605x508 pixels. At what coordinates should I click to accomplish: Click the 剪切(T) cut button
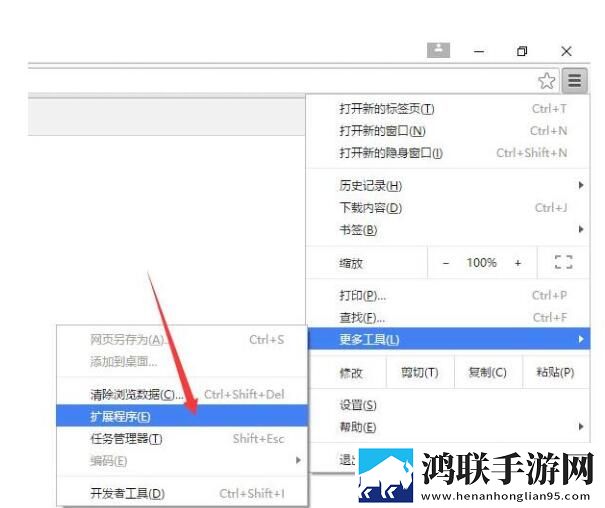[x=420, y=372]
